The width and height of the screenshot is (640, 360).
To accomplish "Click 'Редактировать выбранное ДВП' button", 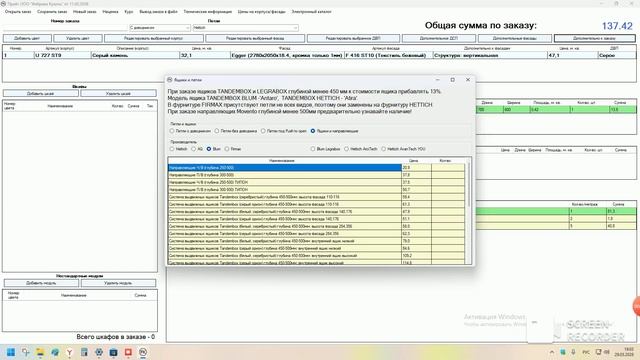I will [x=353, y=38].
